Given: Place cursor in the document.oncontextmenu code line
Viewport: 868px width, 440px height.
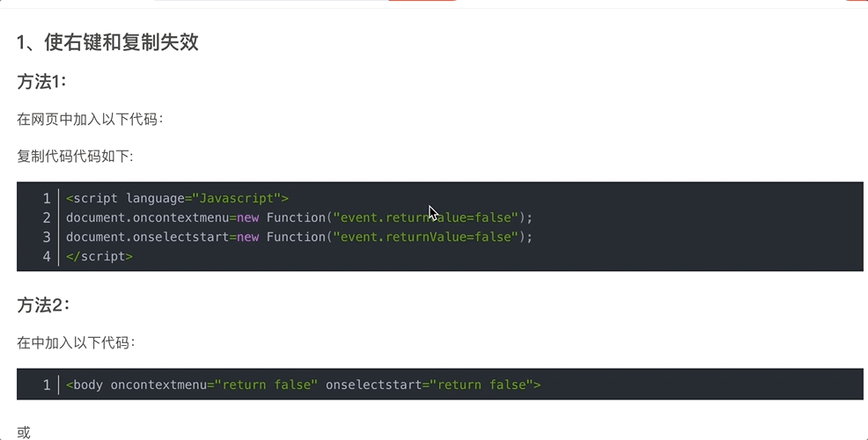Looking at the screenshot, I should click(x=299, y=217).
